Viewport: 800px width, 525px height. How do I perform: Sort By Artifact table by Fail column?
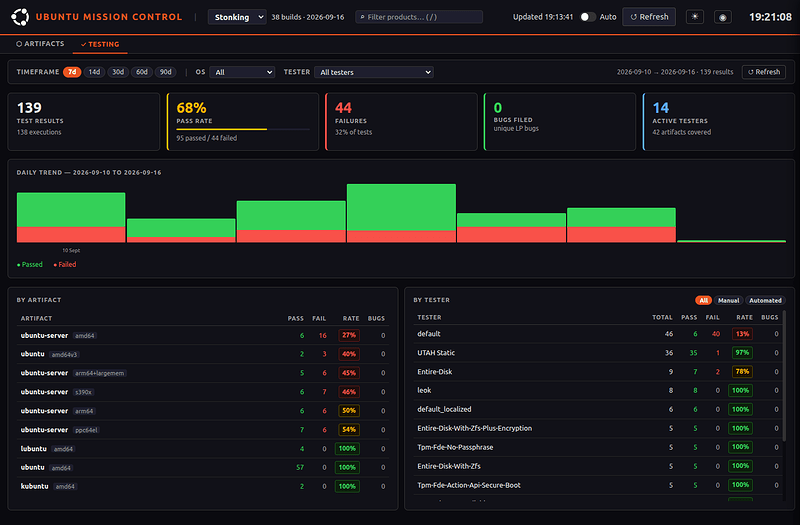(x=319, y=318)
